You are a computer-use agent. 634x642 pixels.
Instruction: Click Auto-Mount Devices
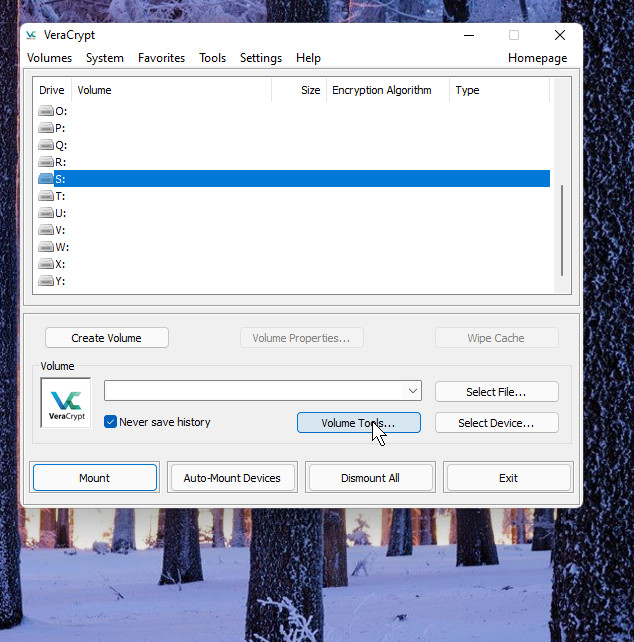click(x=232, y=478)
